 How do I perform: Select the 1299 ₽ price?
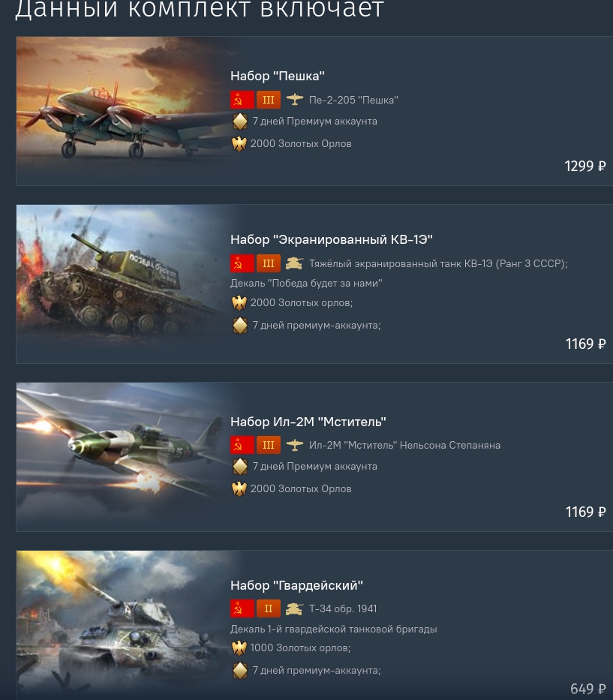click(585, 166)
